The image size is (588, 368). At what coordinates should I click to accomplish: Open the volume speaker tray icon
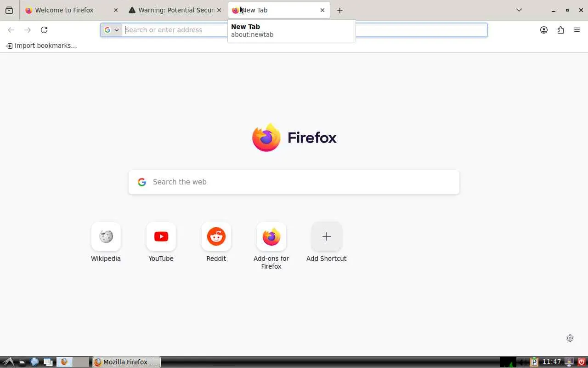pos(523,362)
